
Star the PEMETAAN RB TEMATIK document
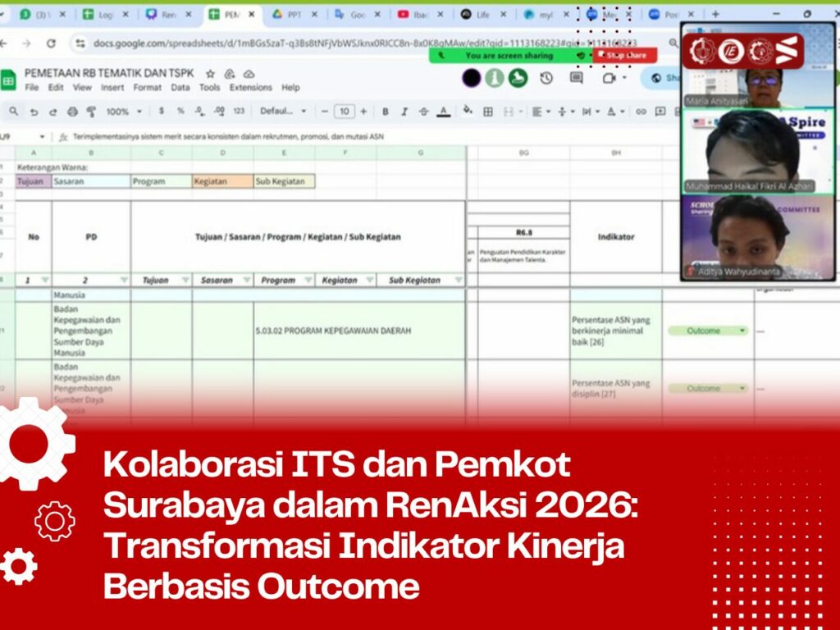point(211,74)
